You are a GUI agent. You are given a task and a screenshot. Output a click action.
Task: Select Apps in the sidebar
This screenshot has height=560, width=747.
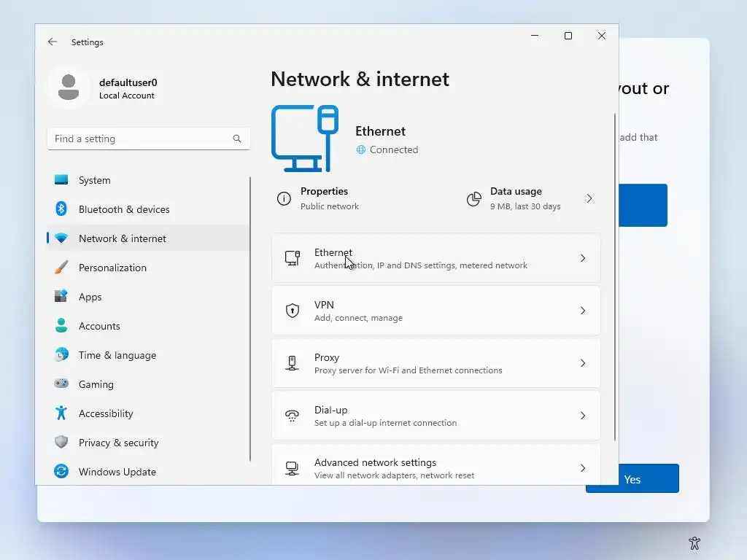click(148, 296)
